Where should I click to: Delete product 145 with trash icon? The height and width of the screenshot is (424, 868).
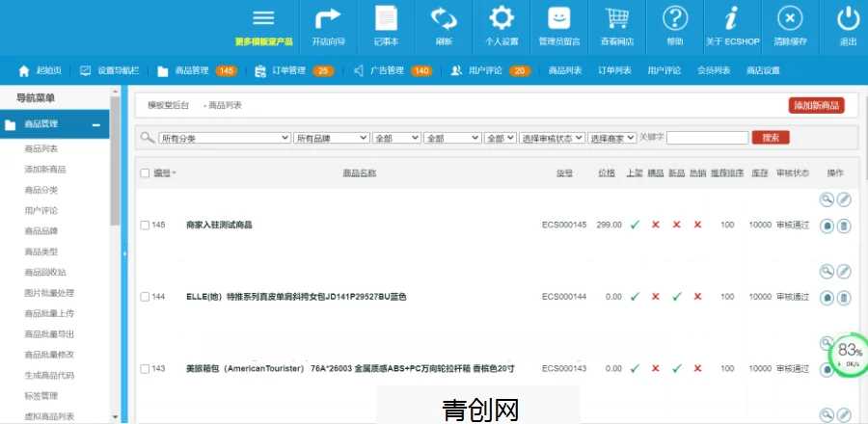click(x=844, y=225)
